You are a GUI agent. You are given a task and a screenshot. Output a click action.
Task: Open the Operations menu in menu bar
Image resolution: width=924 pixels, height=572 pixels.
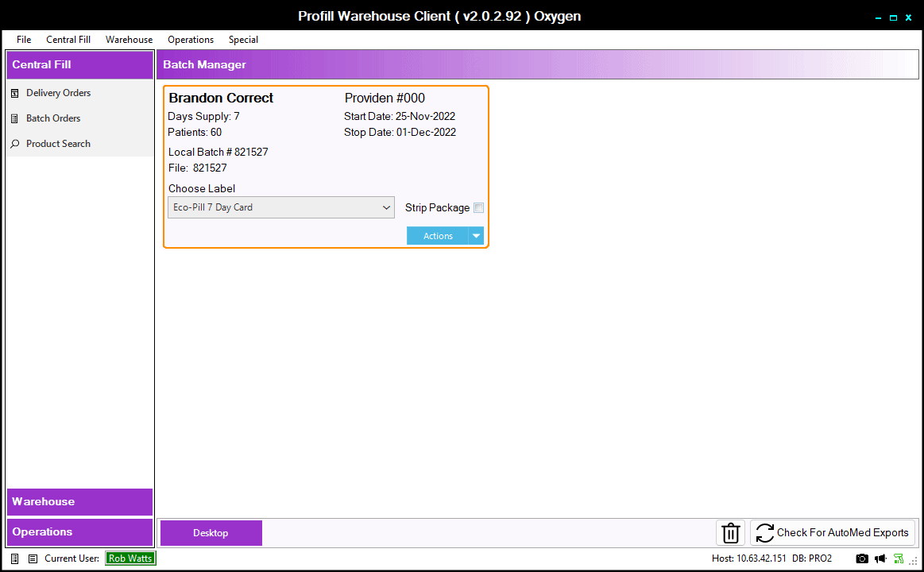click(191, 40)
